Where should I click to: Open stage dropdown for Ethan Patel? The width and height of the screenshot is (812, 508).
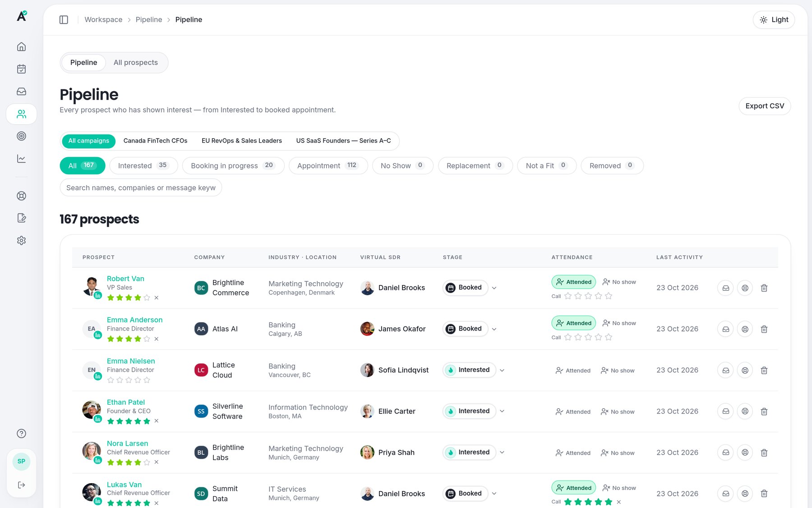(x=502, y=411)
